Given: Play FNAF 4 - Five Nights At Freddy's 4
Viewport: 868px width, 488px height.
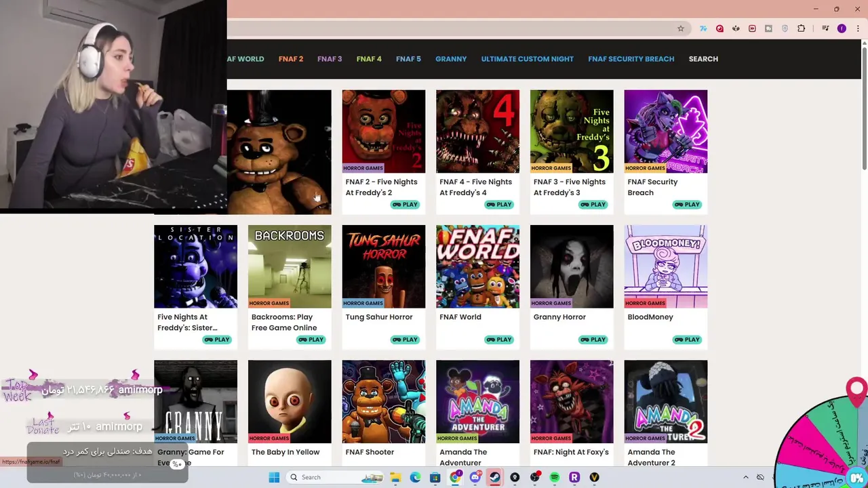Looking at the screenshot, I should click(499, 205).
